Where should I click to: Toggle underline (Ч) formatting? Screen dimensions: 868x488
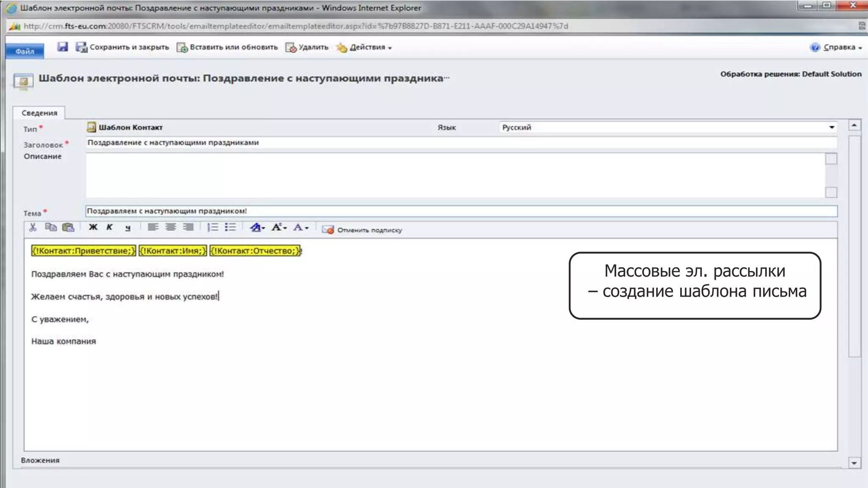coord(128,228)
